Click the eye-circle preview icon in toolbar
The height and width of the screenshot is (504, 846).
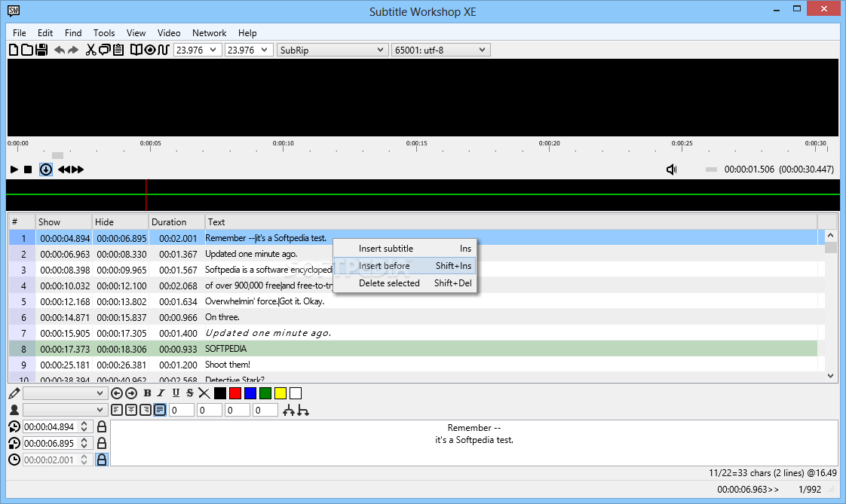pos(150,50)
